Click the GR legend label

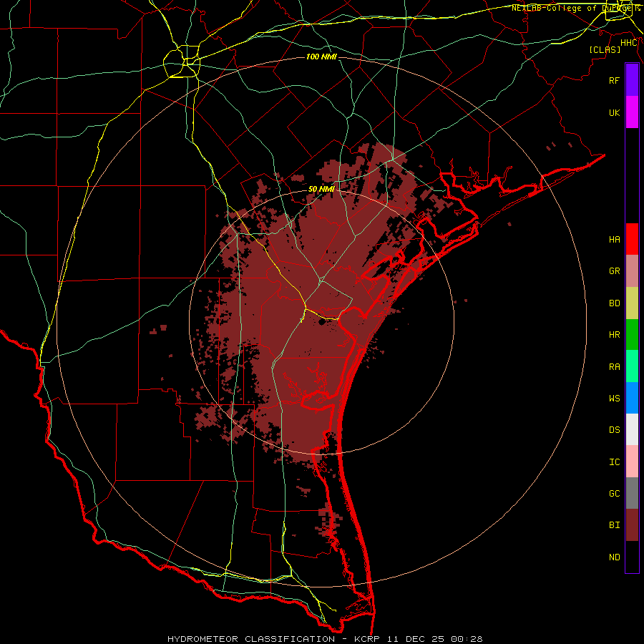(614, 271)
